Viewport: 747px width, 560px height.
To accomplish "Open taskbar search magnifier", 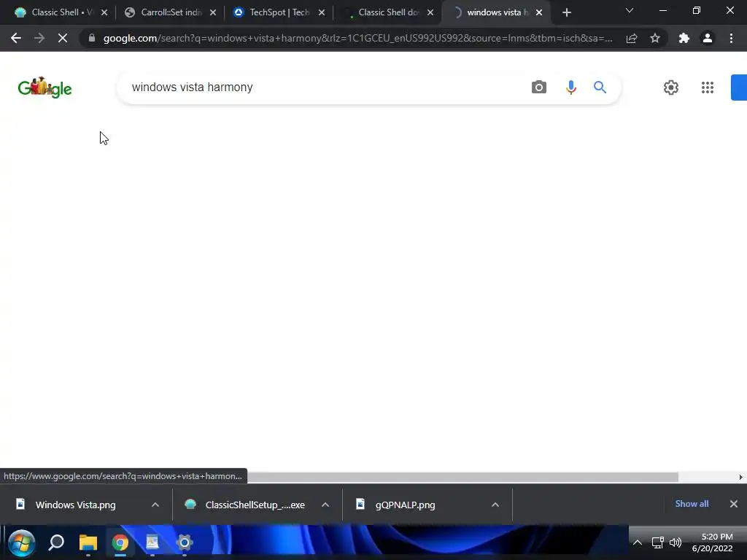I will [x=56, y=542].
